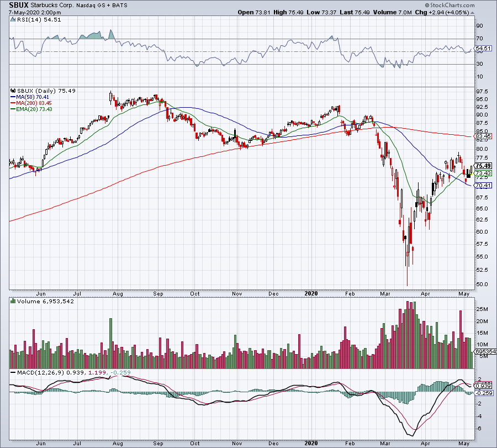The width and height of the screenshot is (497, 448).
Task: Click the copyright symbol before StockCharts.com
Action: [x=427, y=5]
